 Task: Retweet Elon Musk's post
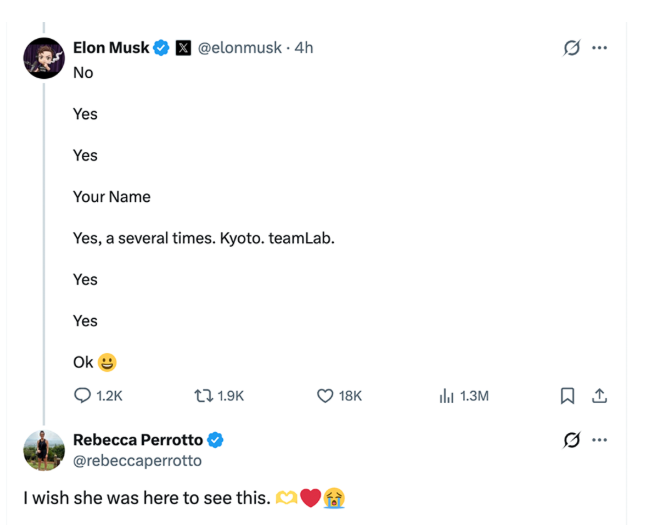202,396
